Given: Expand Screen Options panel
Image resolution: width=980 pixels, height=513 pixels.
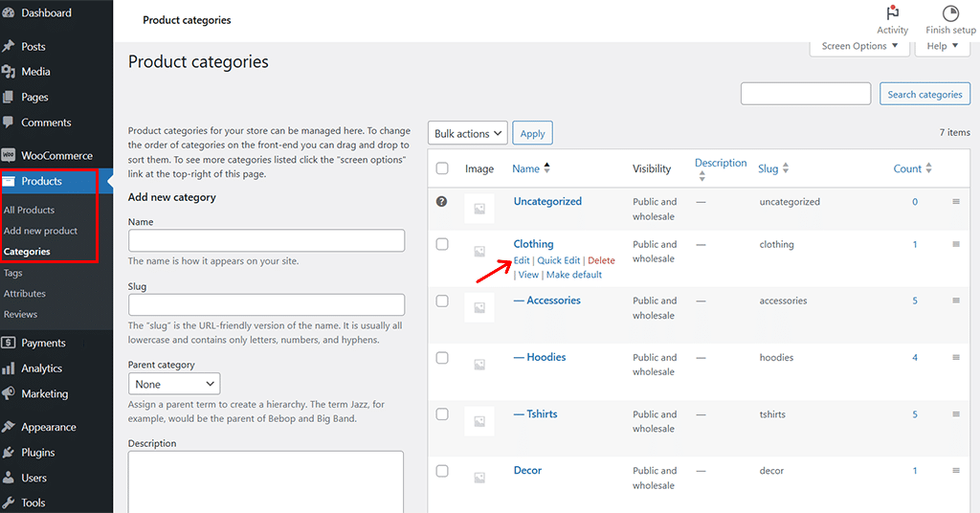Looking at the screenshot, I should [859, 46].
